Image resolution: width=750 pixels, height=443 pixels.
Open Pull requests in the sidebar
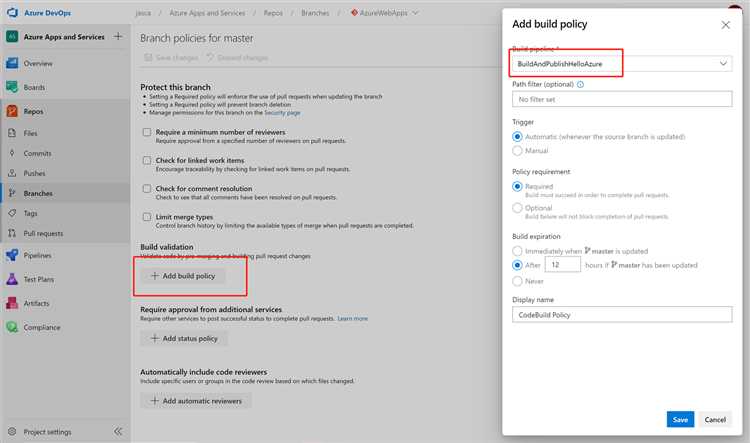pos(43,233)
